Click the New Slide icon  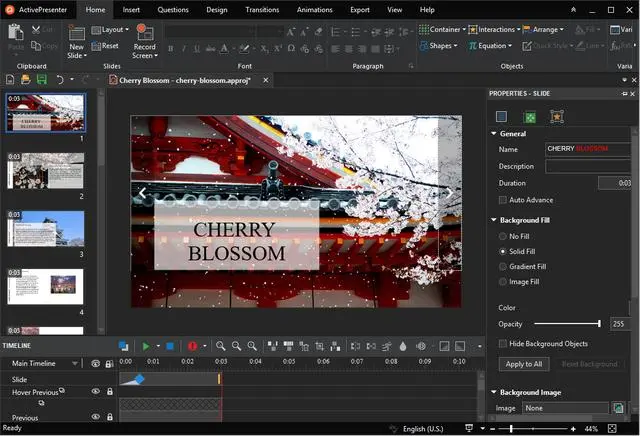point(76,33)
